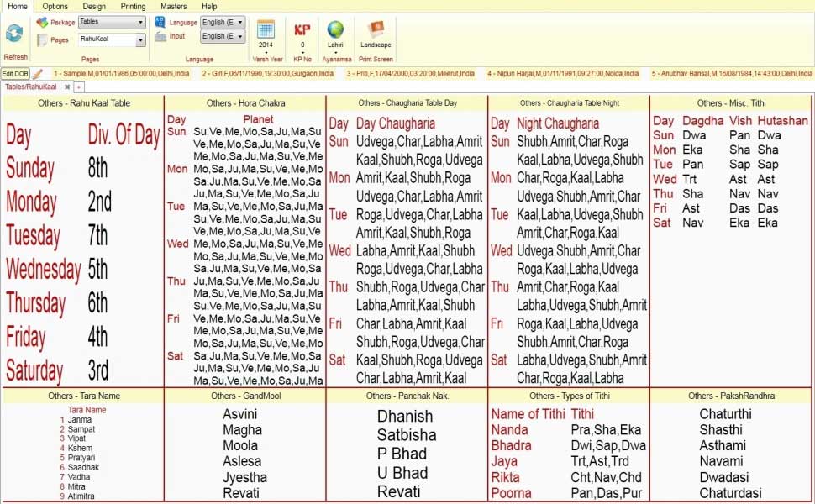
Task: Select profile 3 - Priti, Meerut
Action: click(411, 74)
